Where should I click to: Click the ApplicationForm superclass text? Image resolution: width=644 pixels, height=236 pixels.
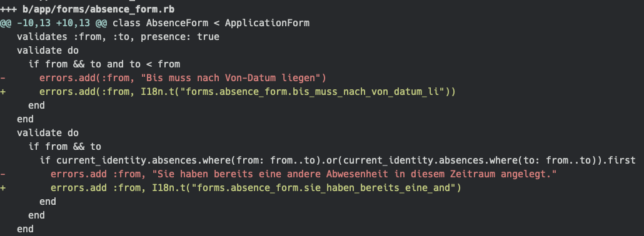point(267,23)
